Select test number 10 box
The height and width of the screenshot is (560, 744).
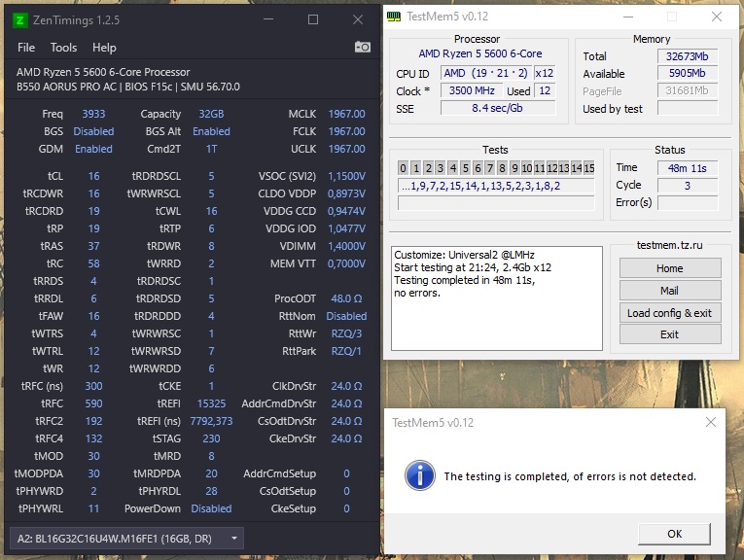click(527, 168)
